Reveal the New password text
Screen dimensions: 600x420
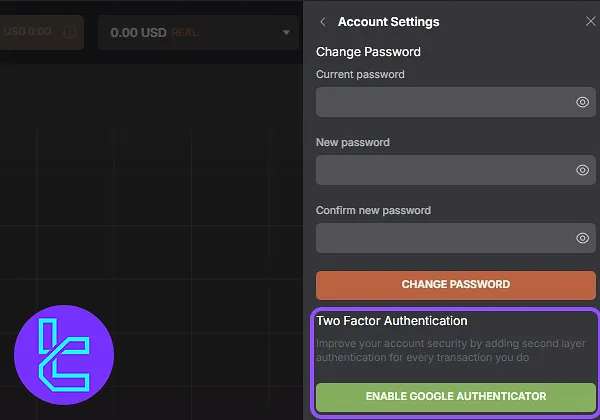(582, 170)
